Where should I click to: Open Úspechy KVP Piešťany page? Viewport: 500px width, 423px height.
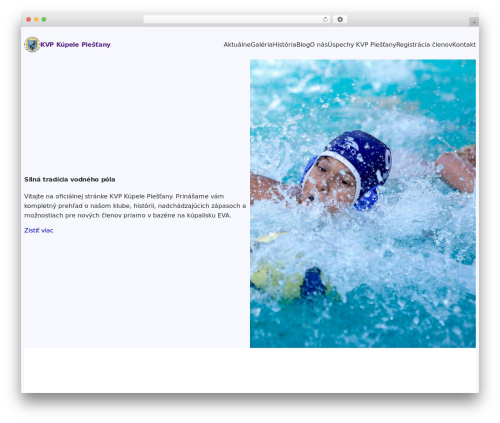point(362,45)
